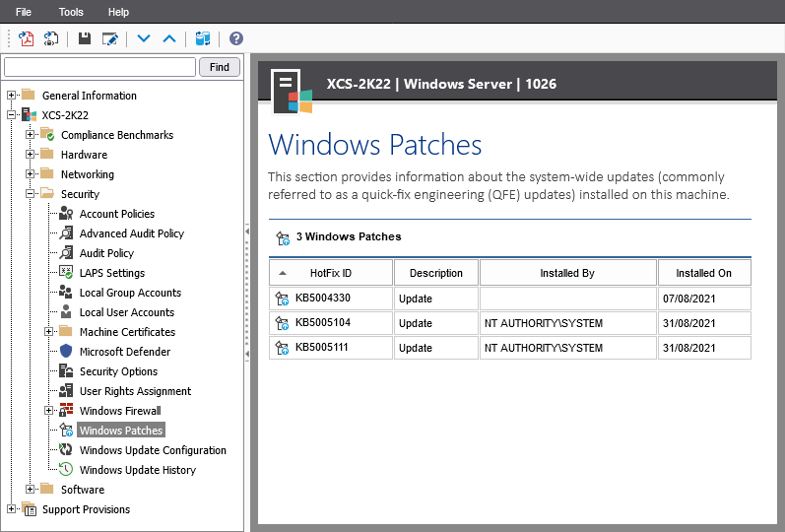
Task: Collapse the XCS-2K22 server node
Action: pos(11,115)
